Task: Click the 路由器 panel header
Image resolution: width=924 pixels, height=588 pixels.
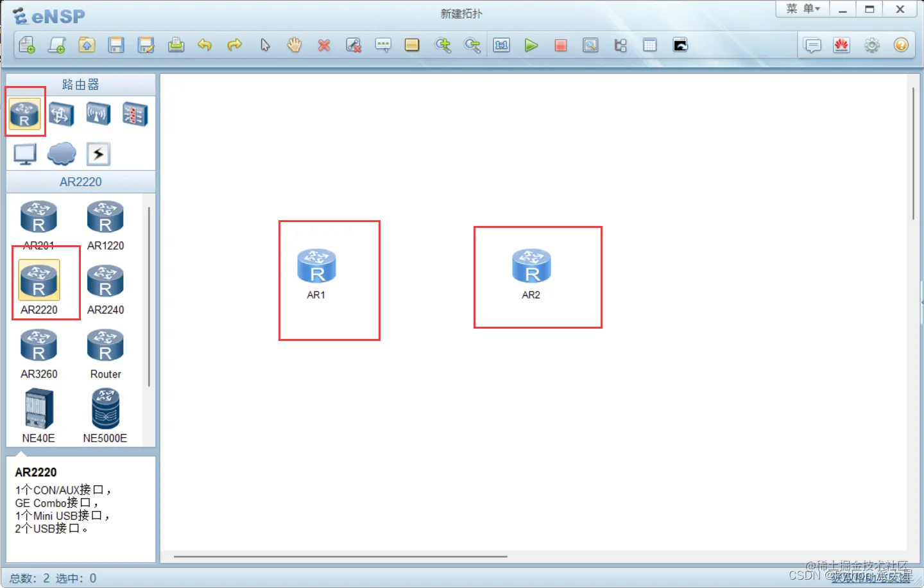Action: tap(81, 84)
